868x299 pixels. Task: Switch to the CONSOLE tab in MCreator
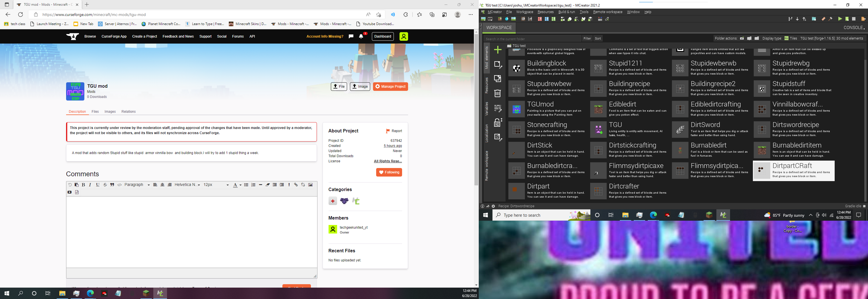[x=854, y=28]
